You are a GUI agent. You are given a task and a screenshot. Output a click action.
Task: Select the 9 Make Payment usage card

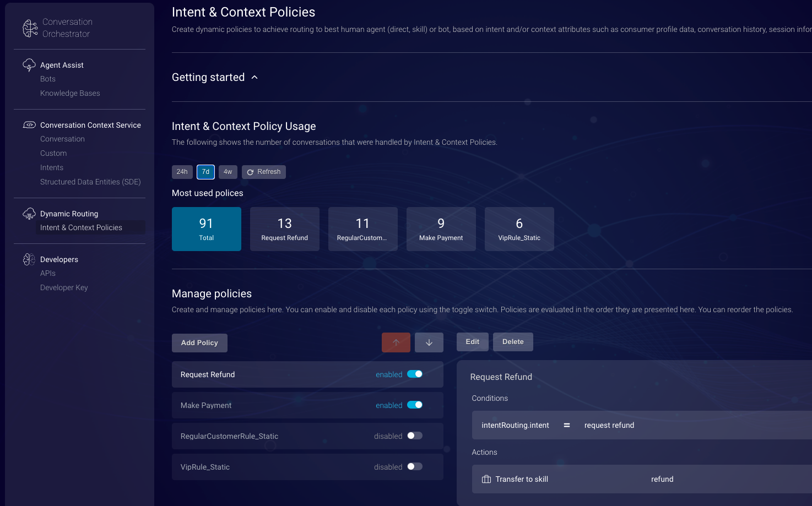[x=441, y=229]
